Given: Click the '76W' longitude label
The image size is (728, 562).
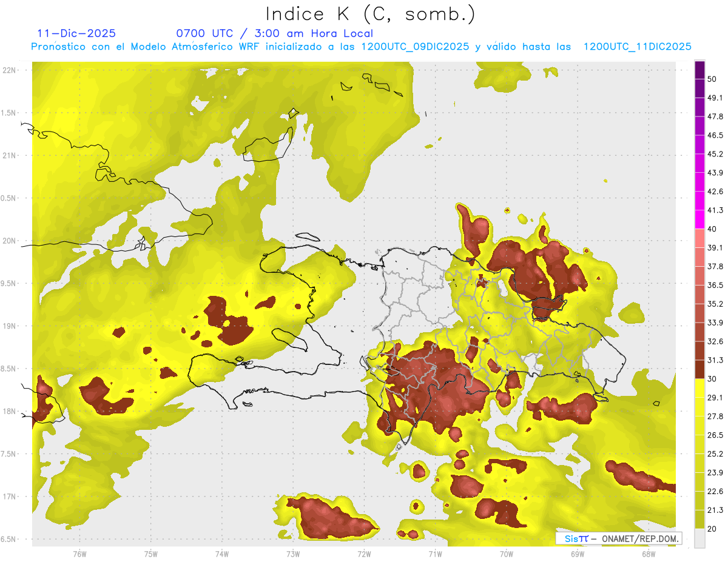Looking at the screenshot, I should tap(79, 554).
